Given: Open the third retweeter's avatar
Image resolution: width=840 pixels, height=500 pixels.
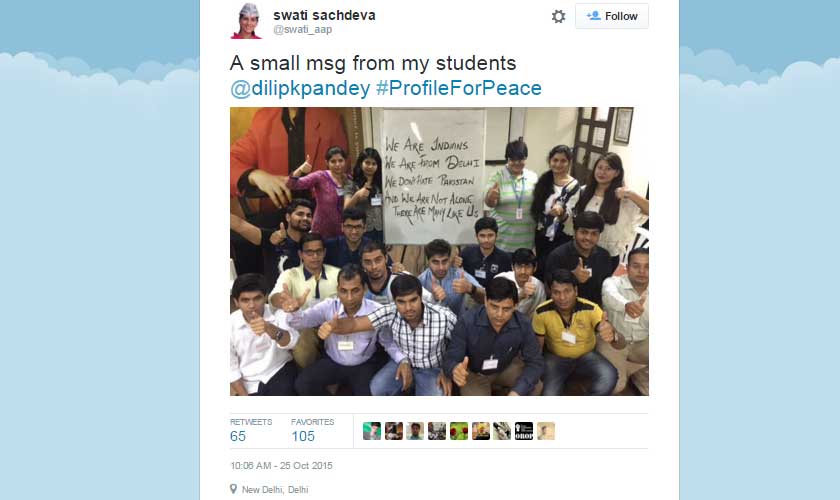Looking at the screenshot, I should [x=415, y=431].
